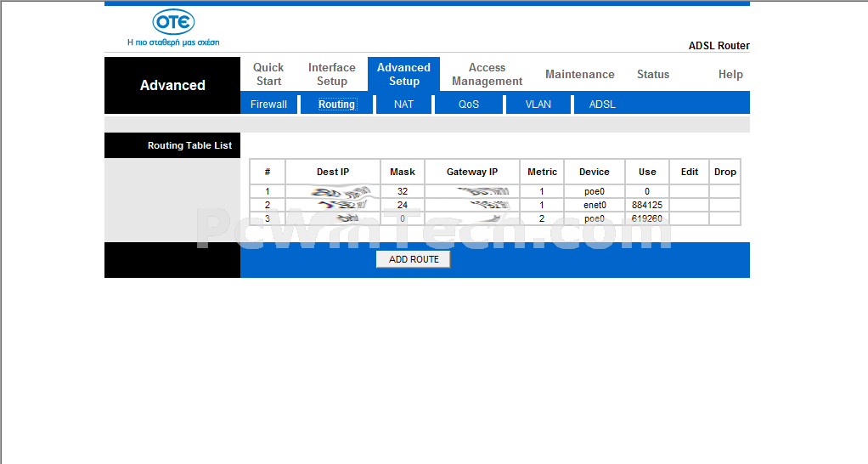Click the poe0 device in row 3
The image size is (868, 464).
(595, 218)
